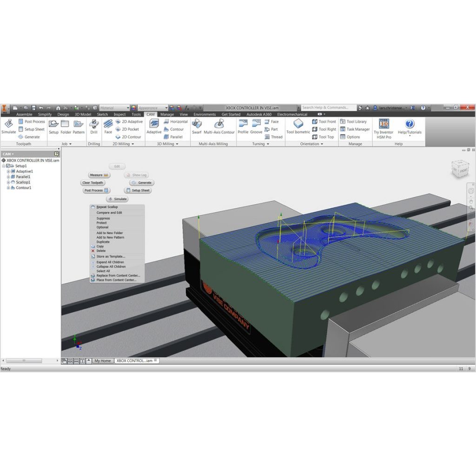The height and width of the screenshot is (476, 476).
Task: Open the Help/Tutorials icon
Action: point(410,126)
